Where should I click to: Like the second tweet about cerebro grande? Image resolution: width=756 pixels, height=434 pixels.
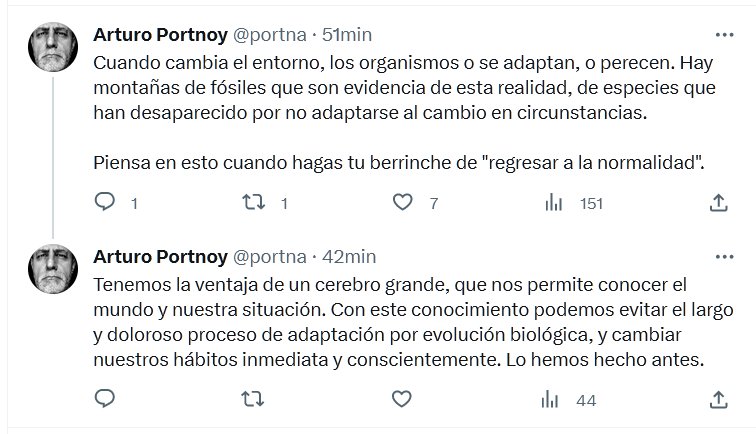click(x=403, y=401)
